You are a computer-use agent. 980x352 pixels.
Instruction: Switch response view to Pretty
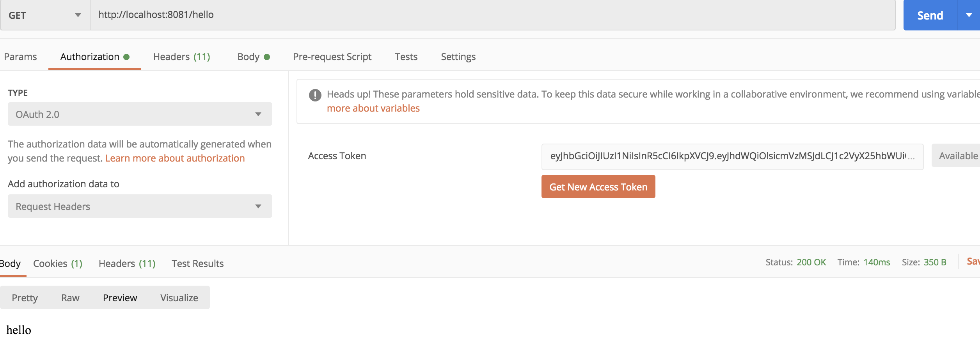click(x=25, y=298)
